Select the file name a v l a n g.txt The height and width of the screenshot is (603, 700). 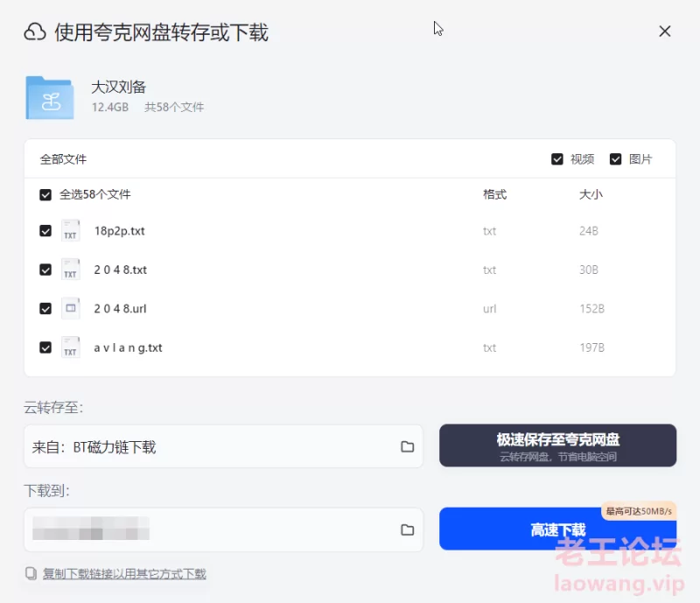[x=128, y=348]
